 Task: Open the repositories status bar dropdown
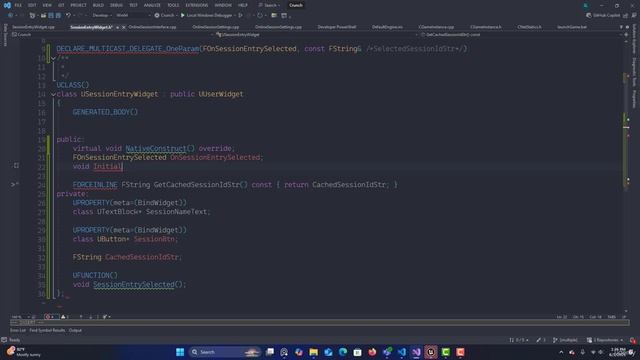click(605, 340)
